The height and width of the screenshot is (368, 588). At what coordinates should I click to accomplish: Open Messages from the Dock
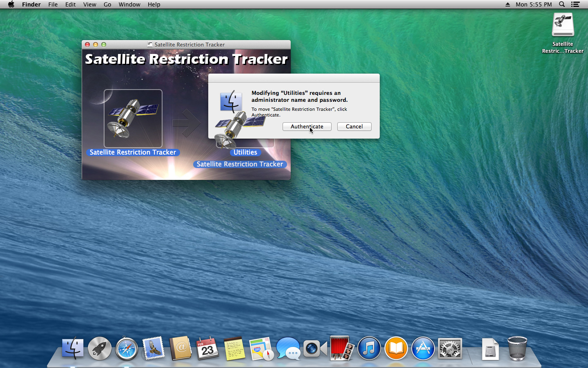tap(288, 349)
